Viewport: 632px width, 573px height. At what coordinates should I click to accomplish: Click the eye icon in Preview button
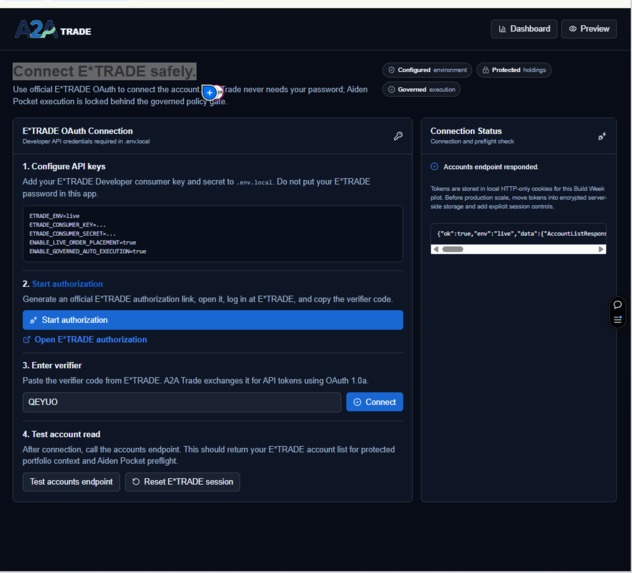pyautogui.click(x=572, y=29)
